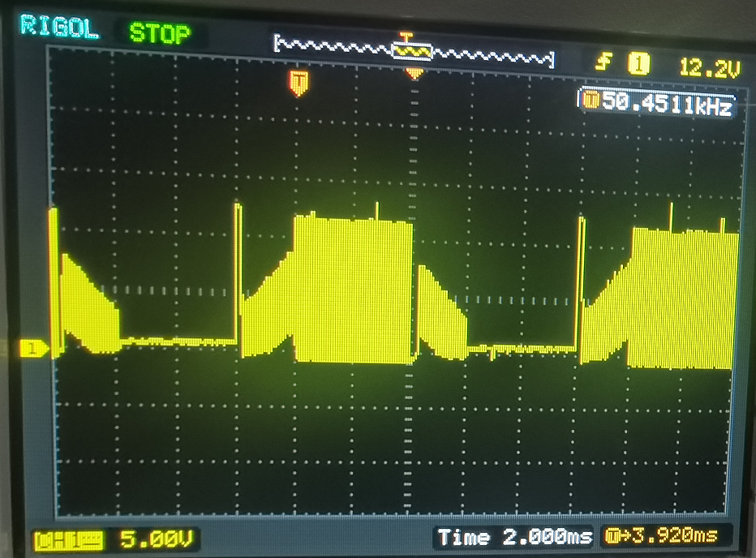
Task: Click the 3.920ms trigger offset readout
Action: [674, 535]
